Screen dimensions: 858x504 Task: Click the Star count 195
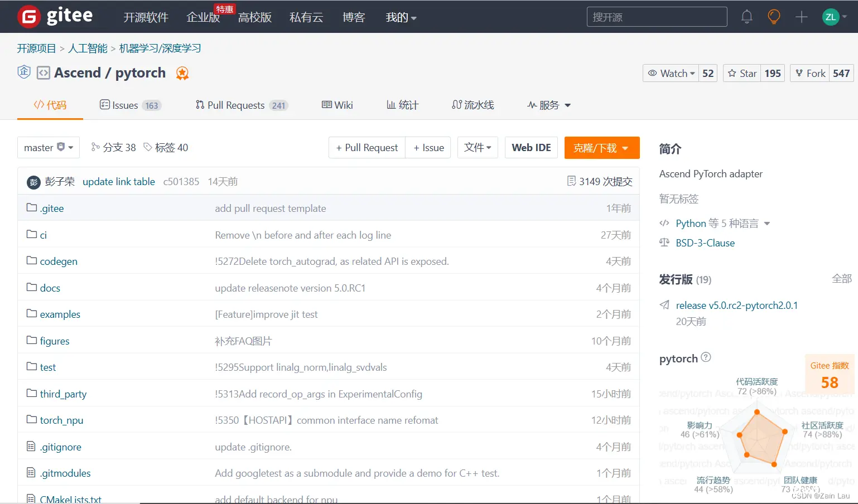coord(773,73)
